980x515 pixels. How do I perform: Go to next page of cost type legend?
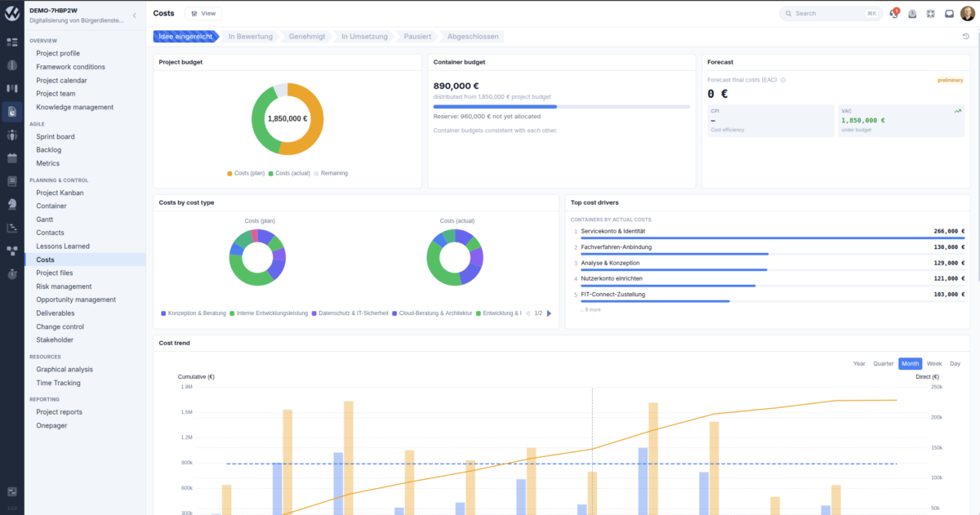click(x=549, y=313)
